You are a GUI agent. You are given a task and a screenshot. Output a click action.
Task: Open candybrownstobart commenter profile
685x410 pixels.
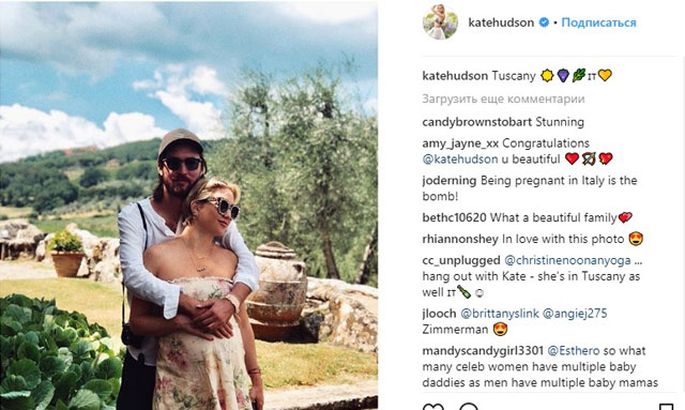[x=477, y=122]
